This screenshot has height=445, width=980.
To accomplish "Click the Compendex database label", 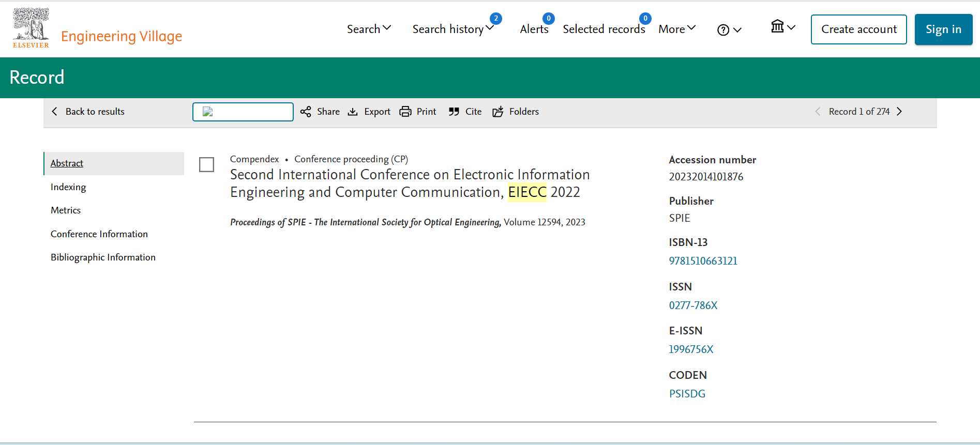I will tap(254, 159).
